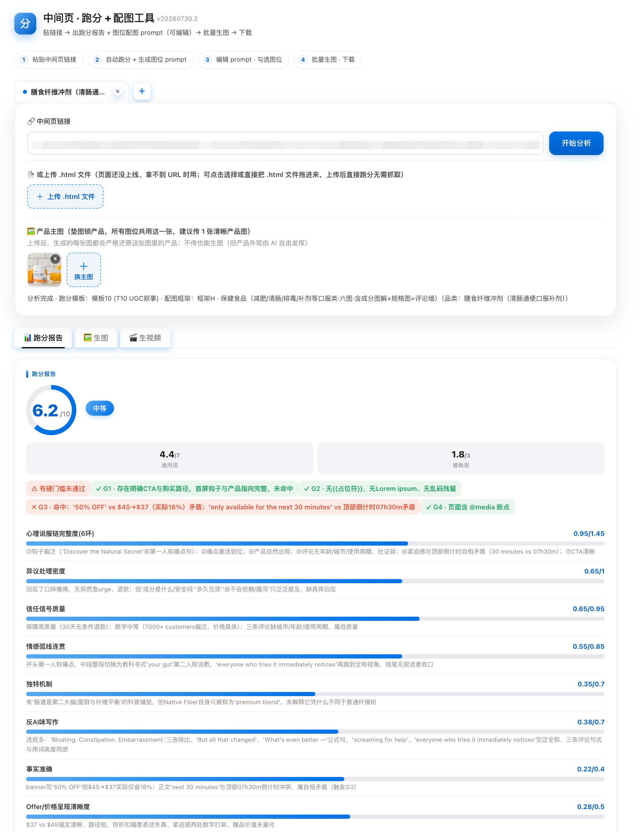
Task: Click step 4 批量生图 · 下载 pill
Action: [328, 60]
